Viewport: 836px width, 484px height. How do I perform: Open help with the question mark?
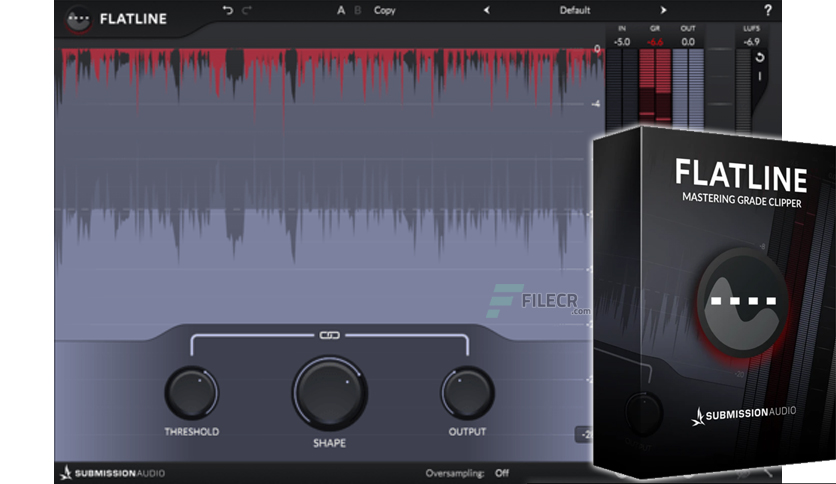pos(768,10)
